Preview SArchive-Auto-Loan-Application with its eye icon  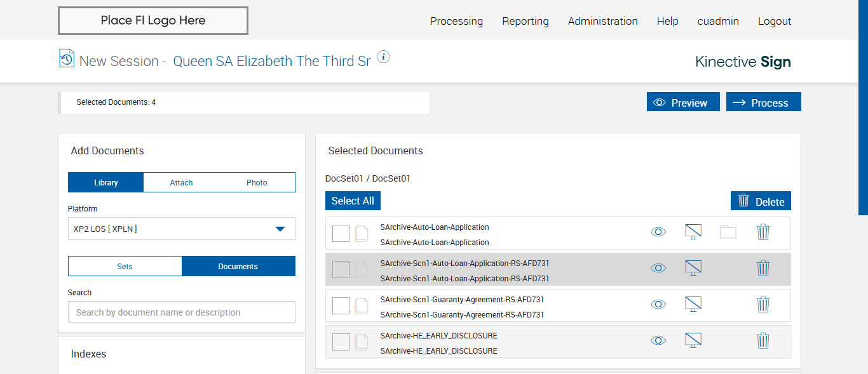click(x=658, y=232)
